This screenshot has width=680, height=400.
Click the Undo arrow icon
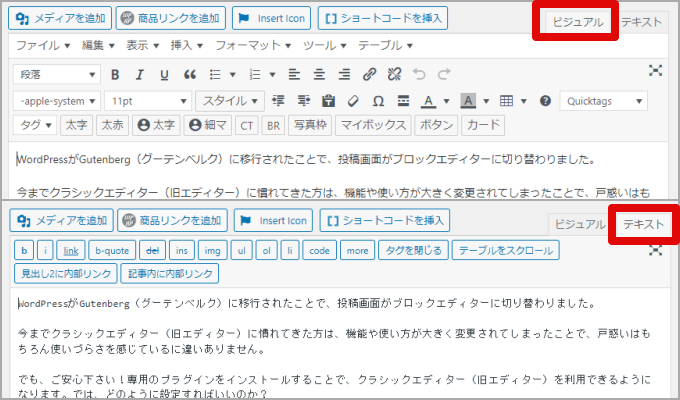coord(419,75)
